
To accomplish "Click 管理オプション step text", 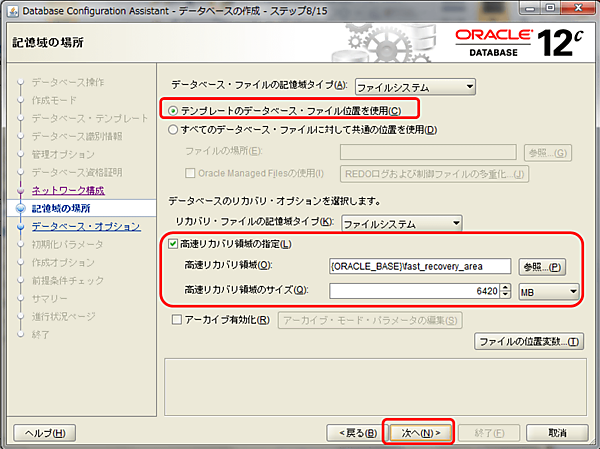I will 63,154.
